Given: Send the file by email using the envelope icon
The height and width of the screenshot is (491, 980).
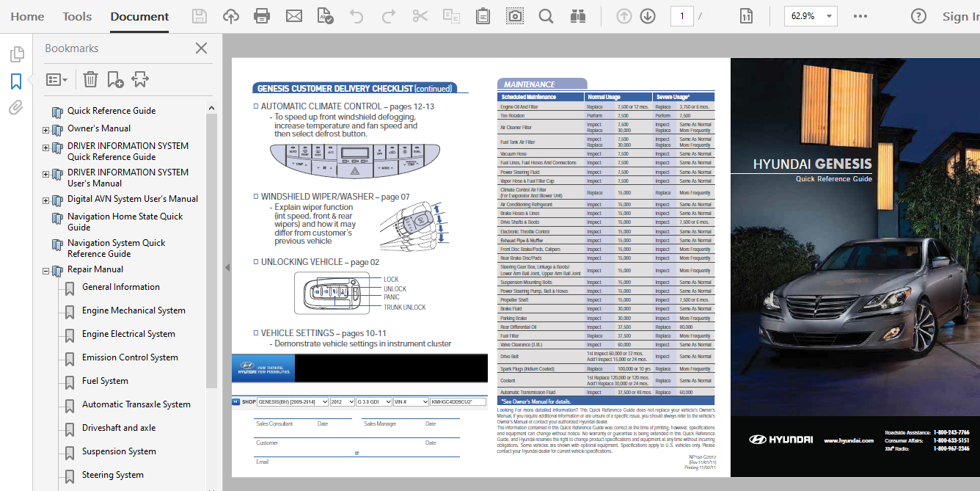Looking at the screenshot, I should pos(293,16).
